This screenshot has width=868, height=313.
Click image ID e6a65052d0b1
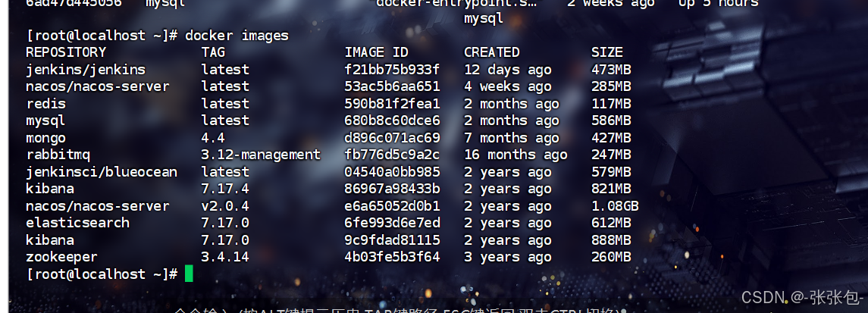(392, 206)
